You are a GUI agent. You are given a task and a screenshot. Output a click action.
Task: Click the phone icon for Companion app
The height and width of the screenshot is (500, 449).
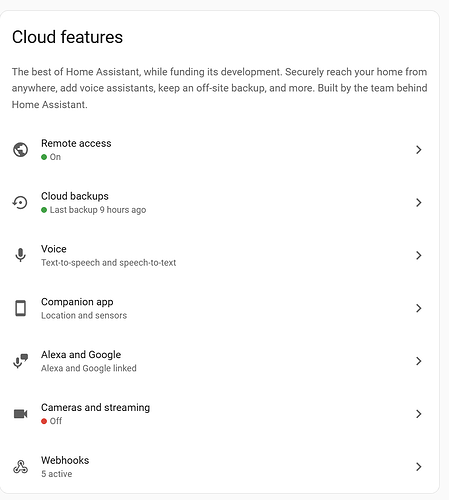(20, 308)
